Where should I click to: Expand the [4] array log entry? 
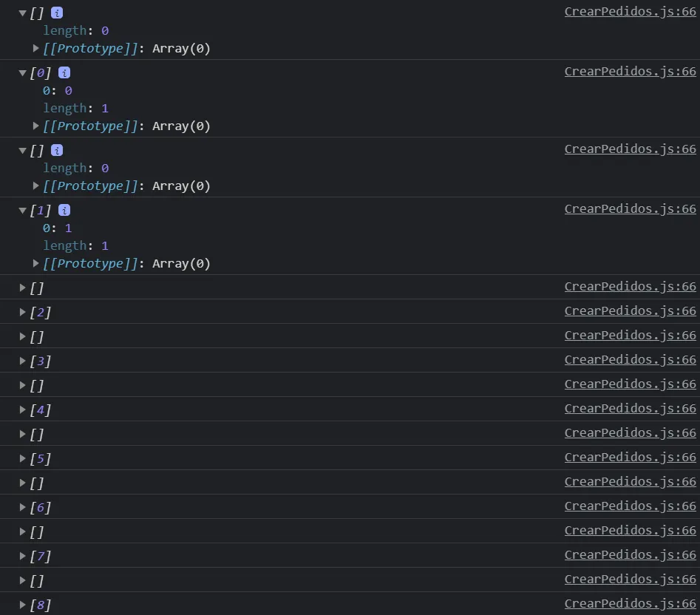tap(22, 410)
